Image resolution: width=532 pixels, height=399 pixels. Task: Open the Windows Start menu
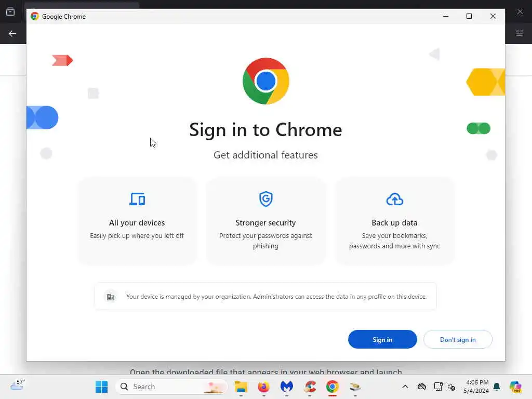click(x=101, y=387)
